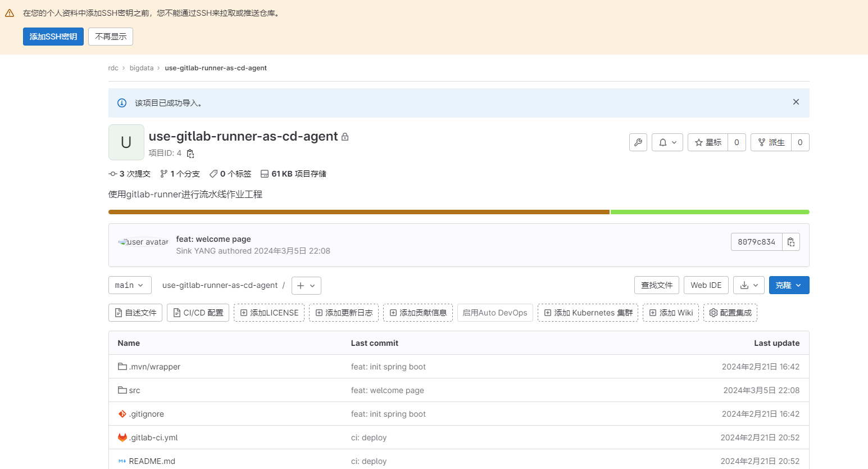Viewport: 868px width, 469px height.
Task: Click the lock icon next to project name
Action: click(x=345, y=137)
